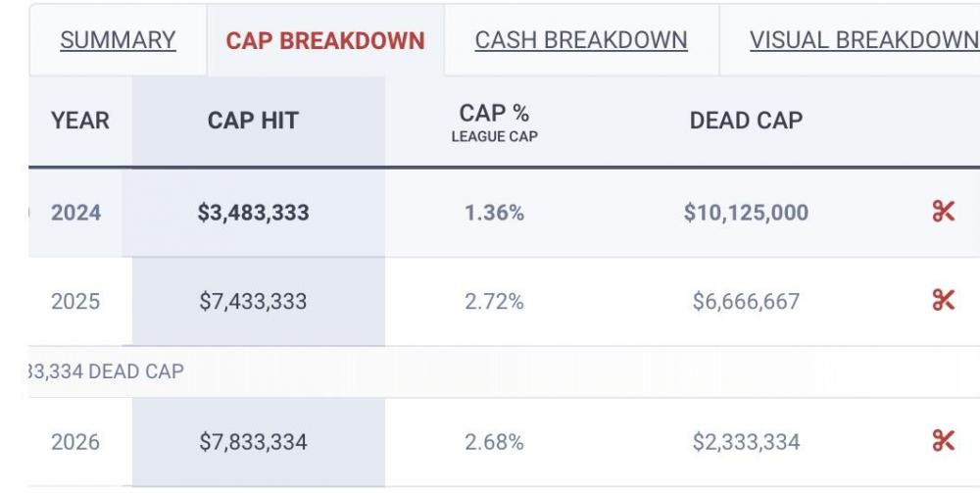Switch to Cash Breakdown tab
Screen dimensions: 980x493
(x=581, y=41)
